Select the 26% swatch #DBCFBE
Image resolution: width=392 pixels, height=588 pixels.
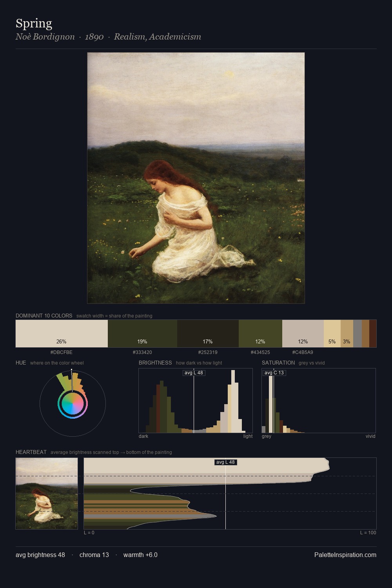pyautogui.click(x=62, y=334)
